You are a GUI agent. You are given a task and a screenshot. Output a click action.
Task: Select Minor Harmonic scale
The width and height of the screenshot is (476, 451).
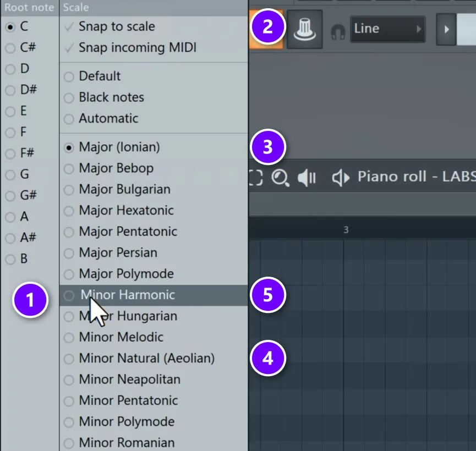154,295
